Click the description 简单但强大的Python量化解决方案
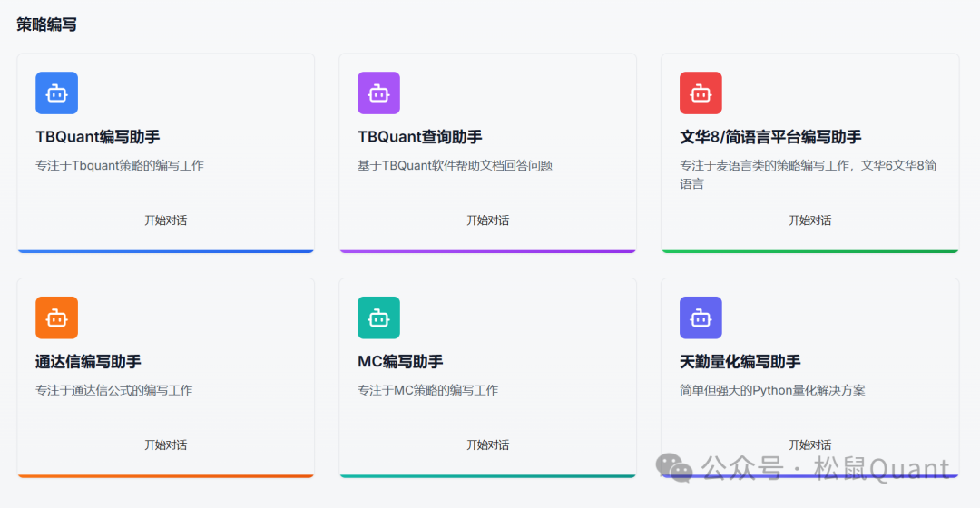 pos(772,390)
